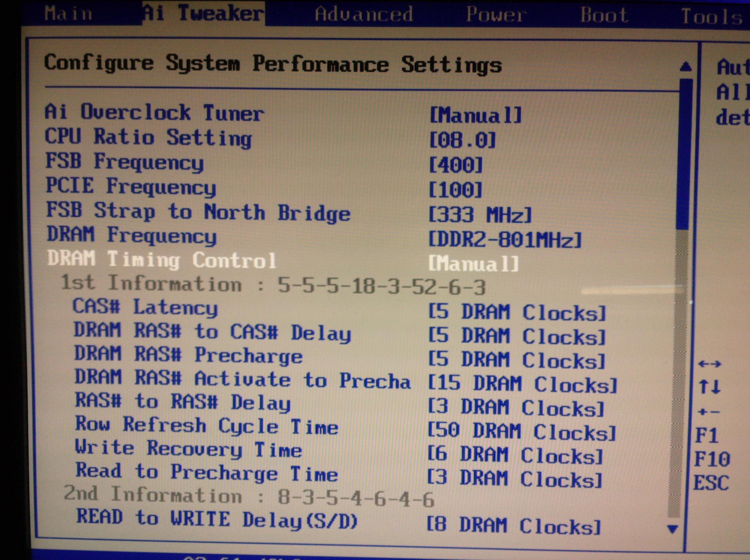
Task: Toggle DRAM Timing Control Manual setting
Action: coord(473,263)
